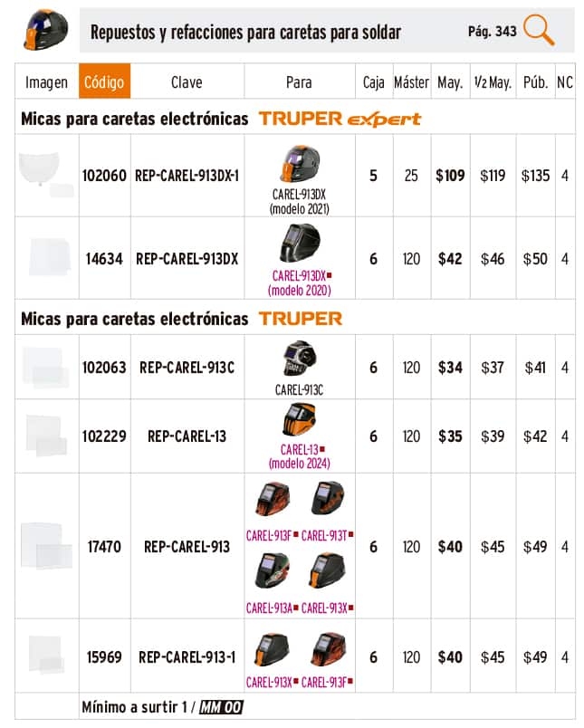
Task: Click the Clave column header
Action: (187, 81)
